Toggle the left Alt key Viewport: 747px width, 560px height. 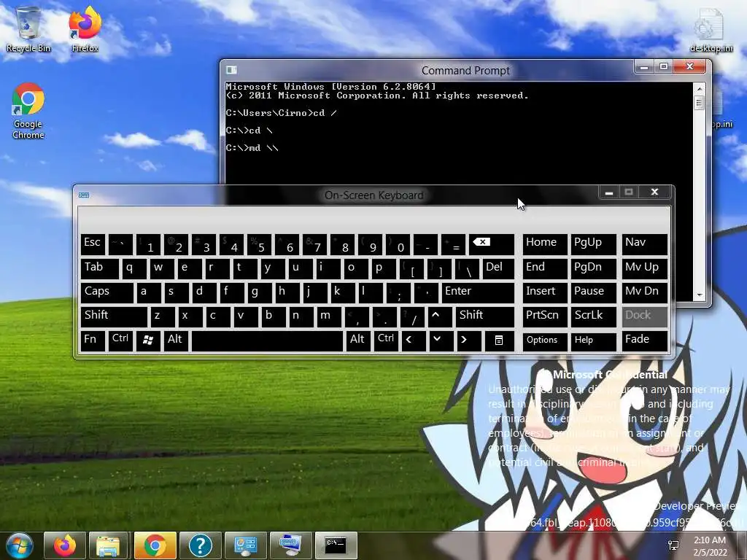click(x=177, y=340)
